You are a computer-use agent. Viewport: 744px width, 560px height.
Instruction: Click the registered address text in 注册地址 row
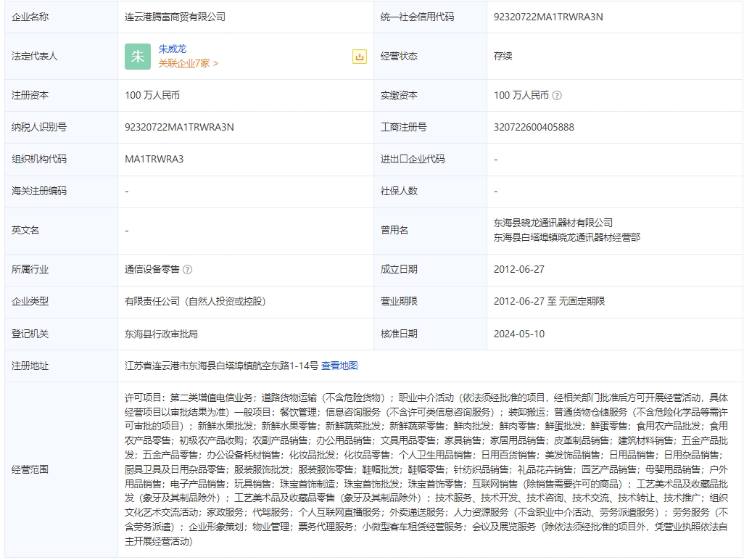(x=221, y=366)
